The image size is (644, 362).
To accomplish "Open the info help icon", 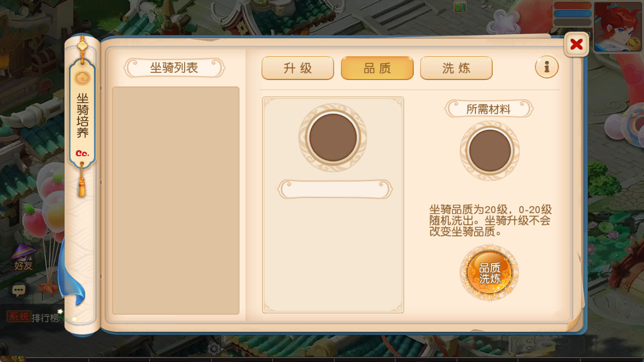I will (547, 67).
